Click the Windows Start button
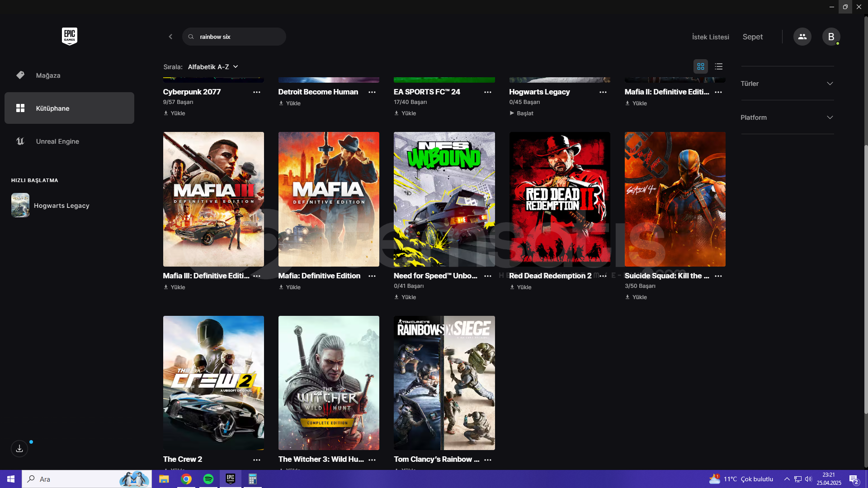 [11, 479]
